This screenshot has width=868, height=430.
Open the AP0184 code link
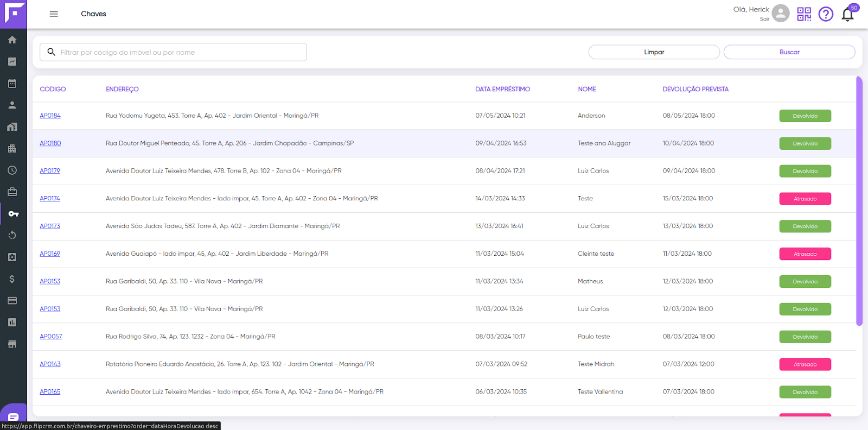pos(50,116)
